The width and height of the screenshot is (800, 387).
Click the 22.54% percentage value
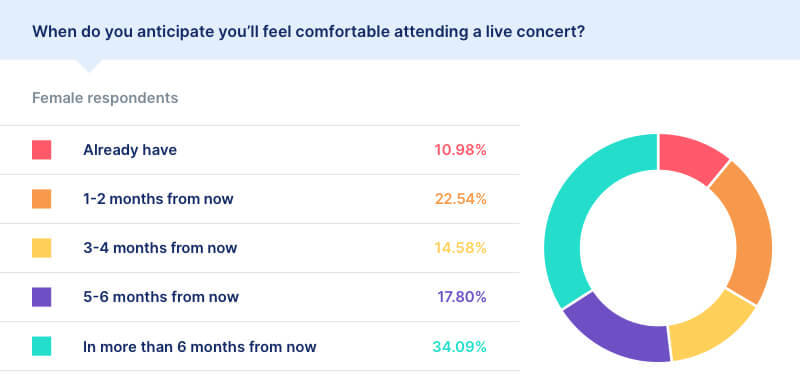460,199
